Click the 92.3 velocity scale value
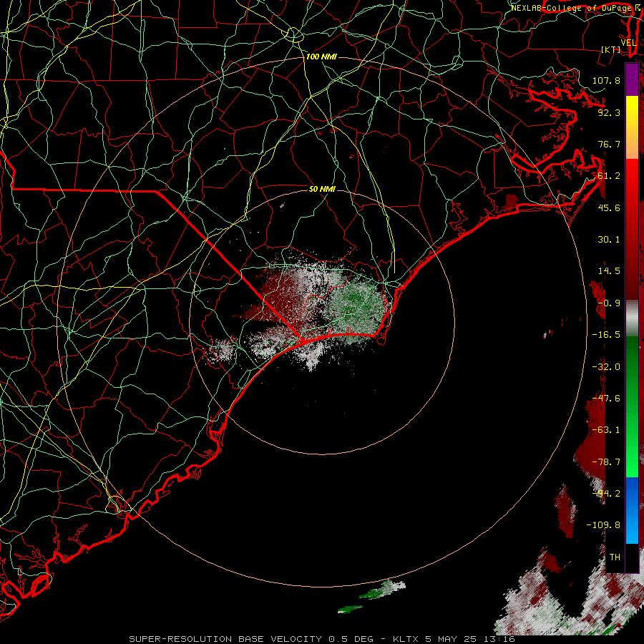This screenshot has height=644, width=644. tap(609, 112)
